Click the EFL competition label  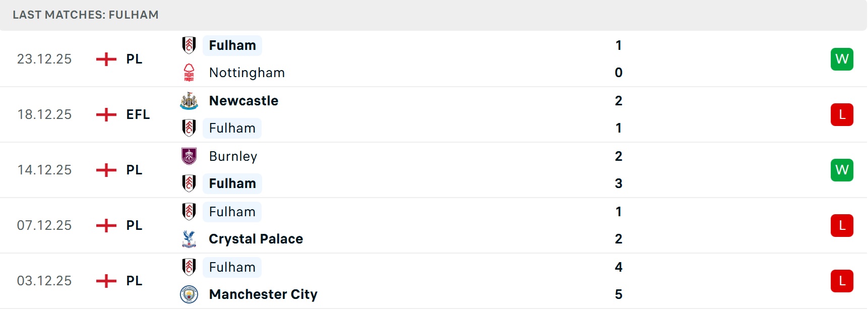click(138, 115)
